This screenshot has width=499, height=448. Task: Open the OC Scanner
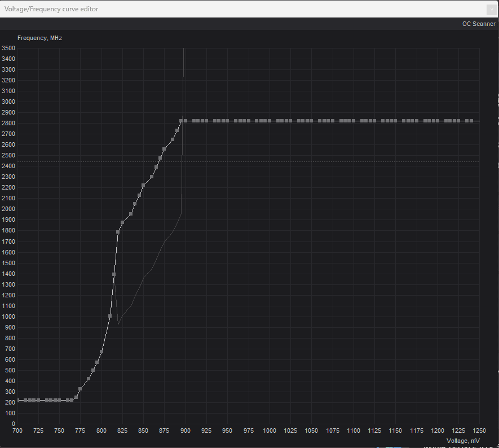pyautogui.click(x=479, y=24)
